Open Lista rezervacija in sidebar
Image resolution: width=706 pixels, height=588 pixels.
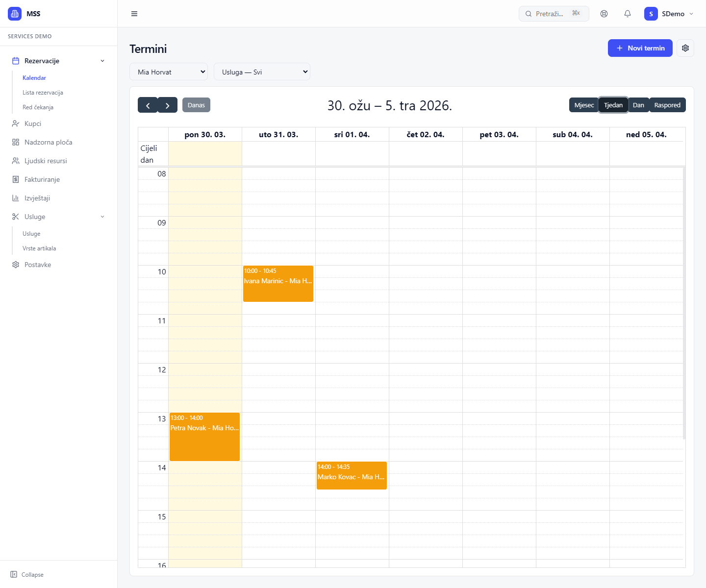click(x=43, y=93)
